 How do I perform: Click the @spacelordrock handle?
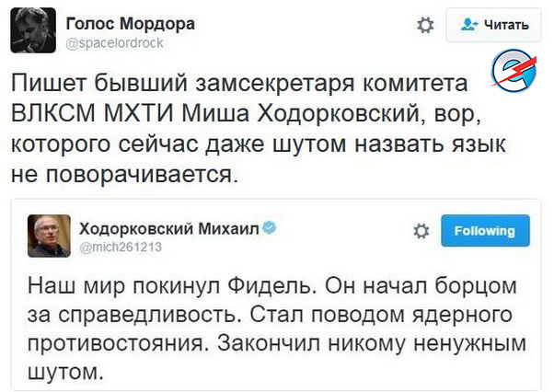pos(114,43)
